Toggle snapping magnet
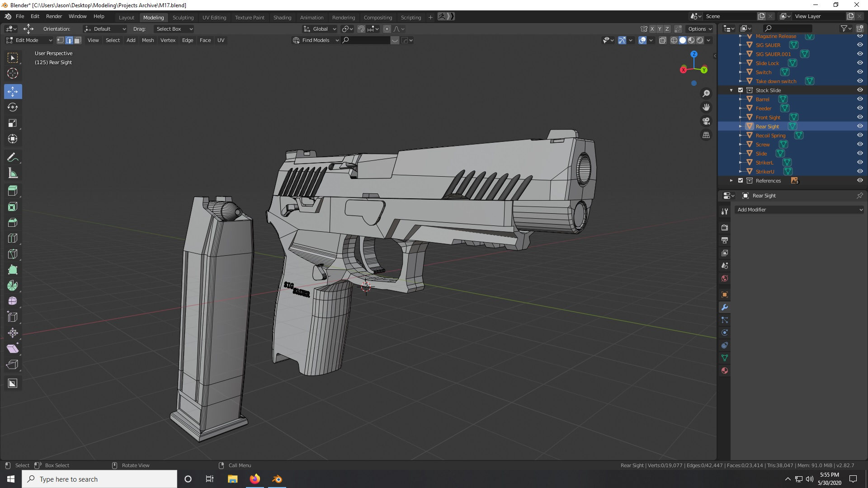This screenshot has height=488, width=868. [x=361, y=29]
